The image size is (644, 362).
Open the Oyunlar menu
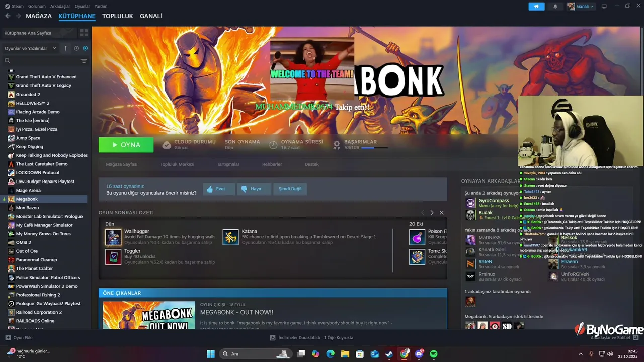pos(83,6)
